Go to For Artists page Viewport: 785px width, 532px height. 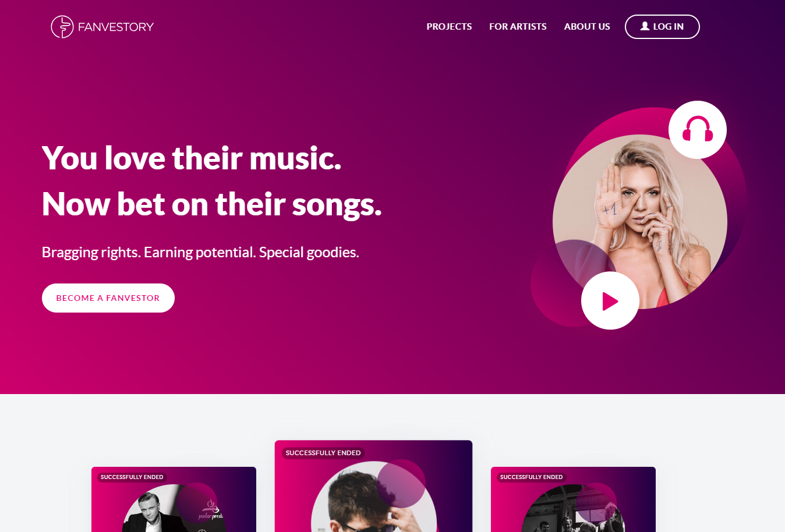point(518,27)
